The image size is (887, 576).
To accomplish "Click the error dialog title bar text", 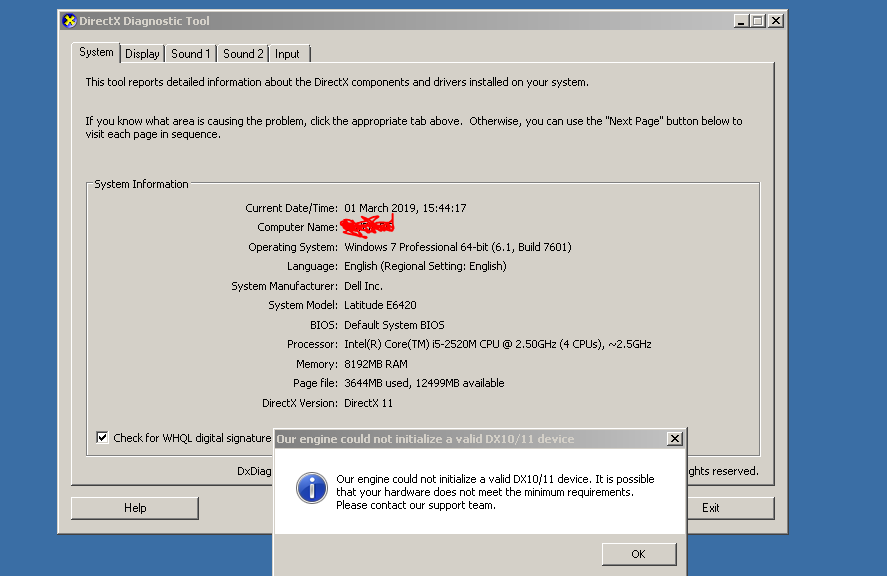I will (x=425, y=439).
